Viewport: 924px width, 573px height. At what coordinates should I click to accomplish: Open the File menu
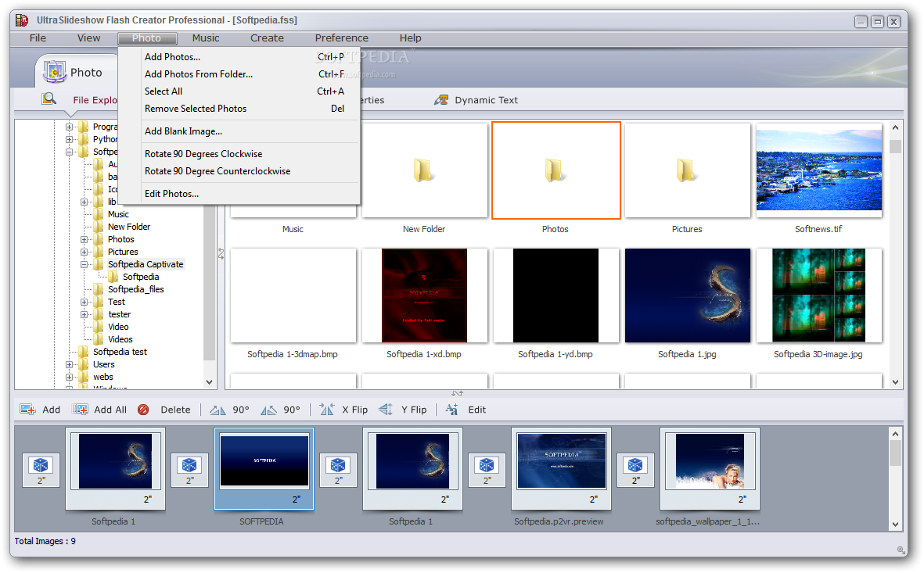pyautogui.click(x=38, y=38)
